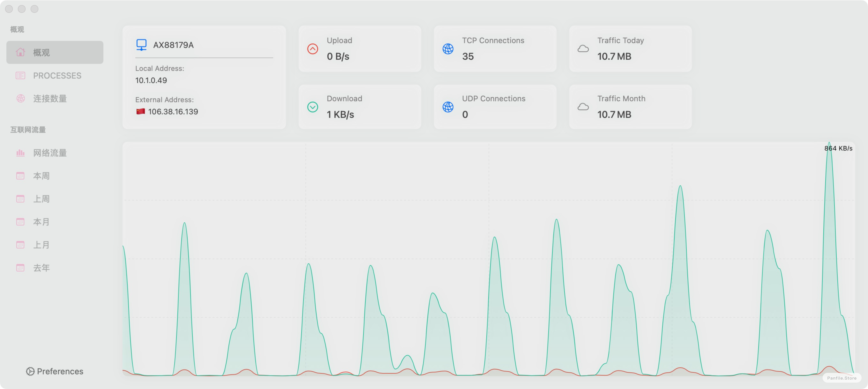Click the Local Address label
This screenshot has height=389, width=868.
click(159, 69)
